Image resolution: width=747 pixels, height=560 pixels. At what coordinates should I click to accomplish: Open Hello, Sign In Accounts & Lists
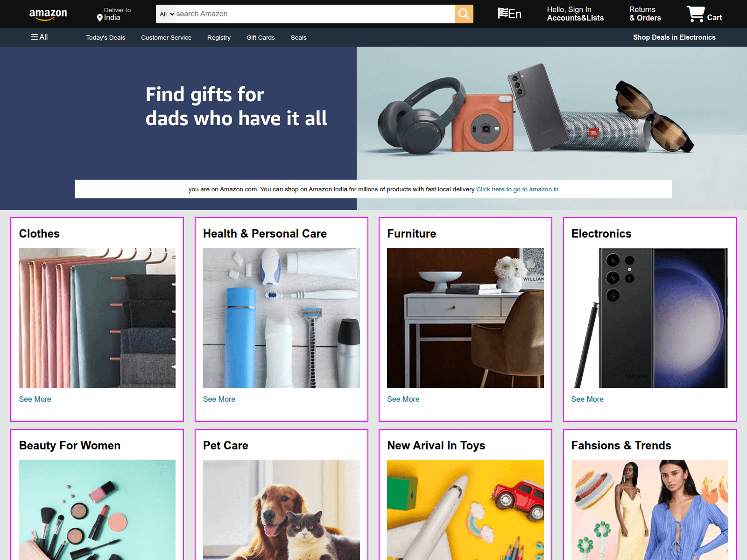click(x=575, y=14)
